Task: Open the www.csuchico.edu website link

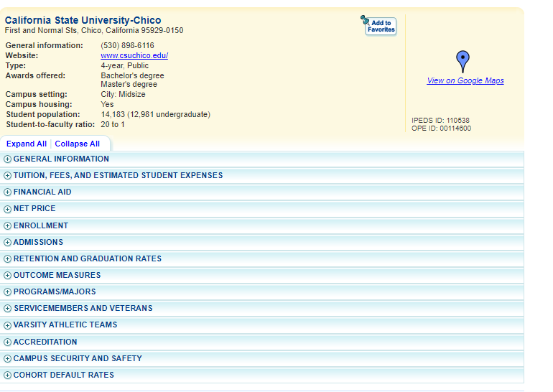Action: tap(134, 55)
